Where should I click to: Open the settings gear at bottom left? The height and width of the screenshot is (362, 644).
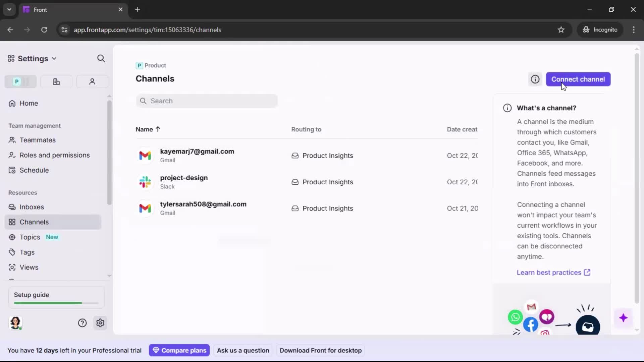100,323
